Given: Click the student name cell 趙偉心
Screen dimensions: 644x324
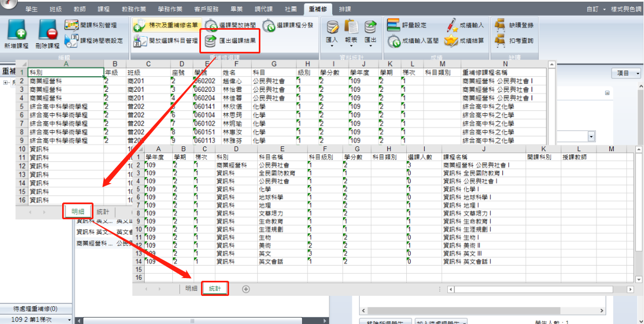Looking at the screenshot, I should [236, 81].
